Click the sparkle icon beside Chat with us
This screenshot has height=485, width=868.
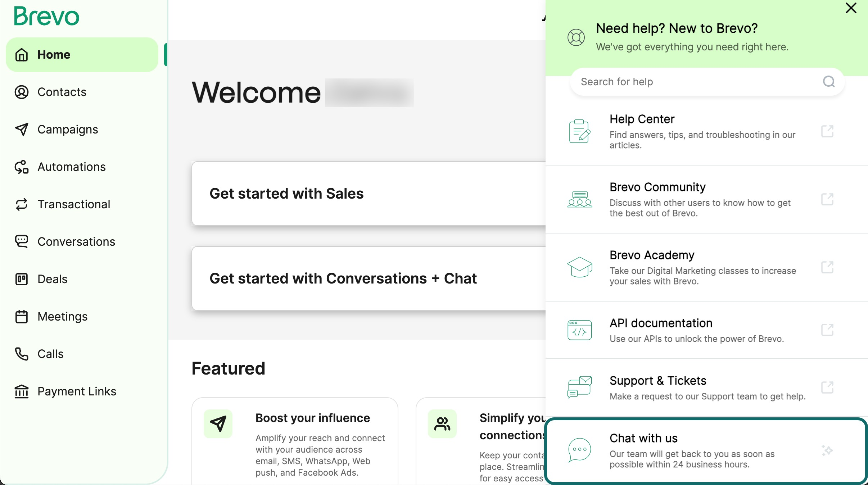[827, 450]
